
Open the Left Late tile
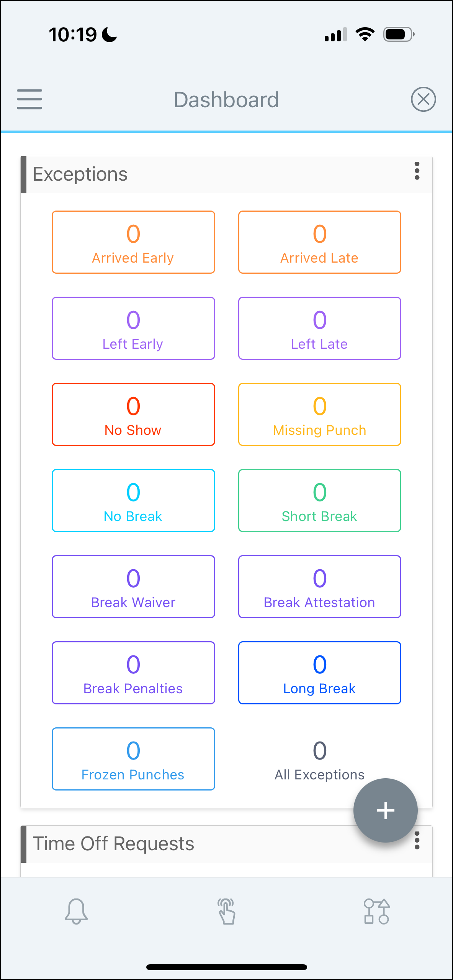pos(320,328)
